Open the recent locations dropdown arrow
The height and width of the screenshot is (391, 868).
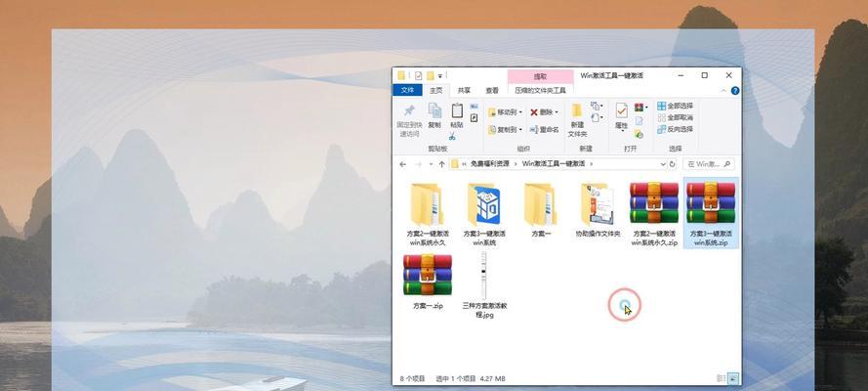[430, 164]
